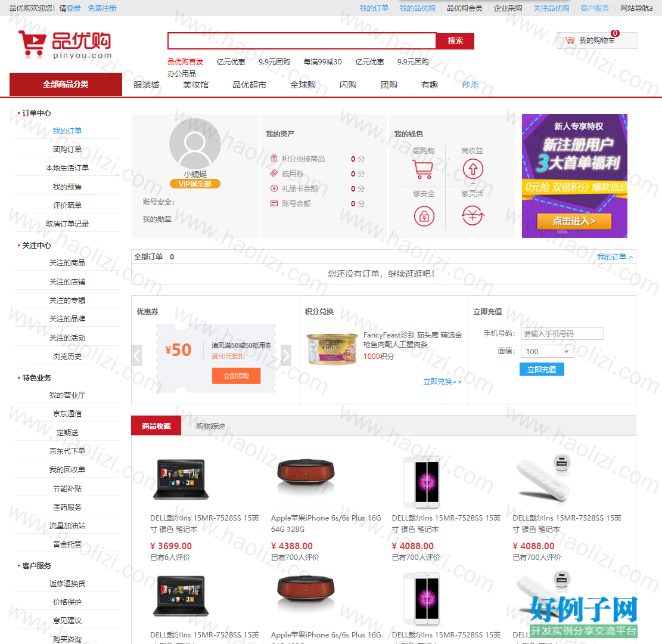662x644 pixels.
Task: Click the 免费注册 link
Action: (102, 8)
